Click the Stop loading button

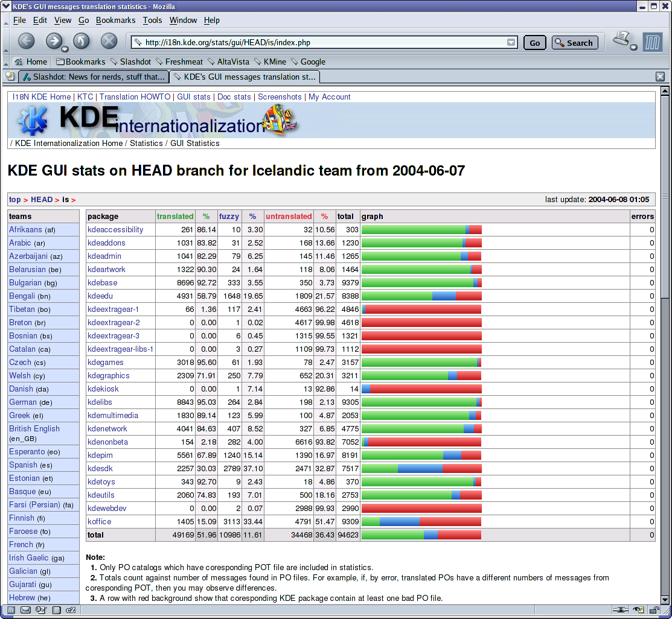pos(109,41)
